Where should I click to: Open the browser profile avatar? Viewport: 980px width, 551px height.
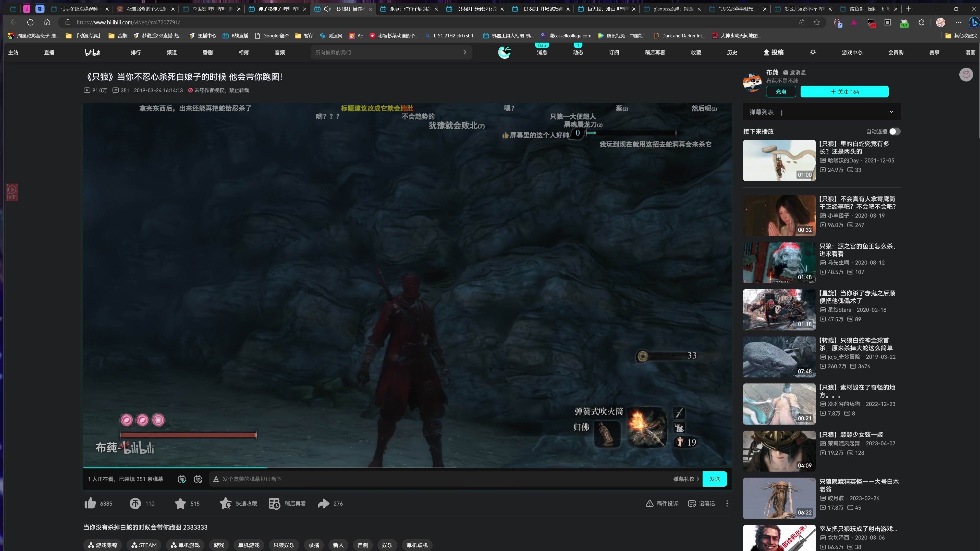[940, 22]
